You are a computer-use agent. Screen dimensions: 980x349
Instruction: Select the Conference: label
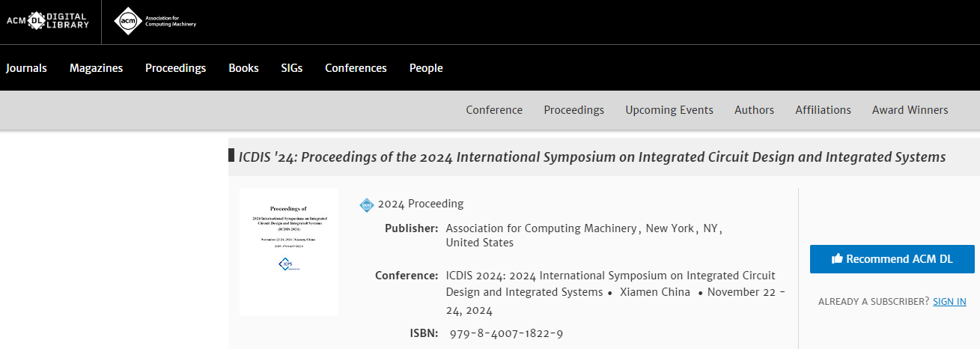(x=407, y=276)
